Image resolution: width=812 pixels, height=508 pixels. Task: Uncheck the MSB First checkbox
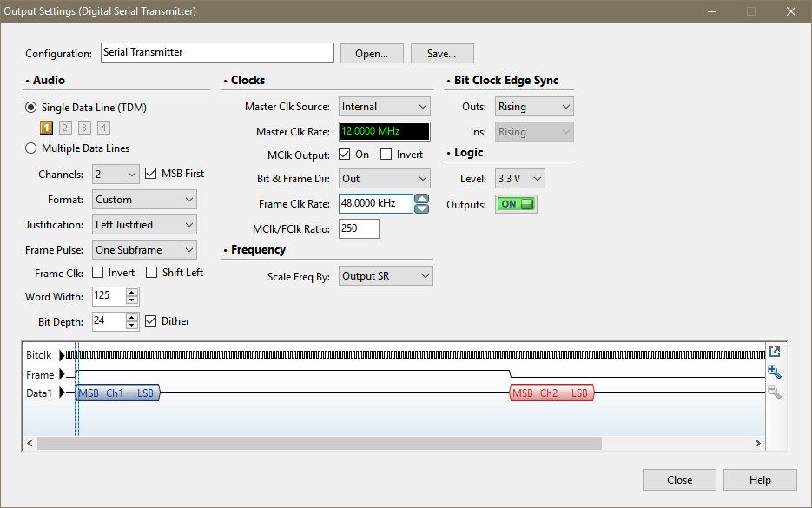pos(151,174)
